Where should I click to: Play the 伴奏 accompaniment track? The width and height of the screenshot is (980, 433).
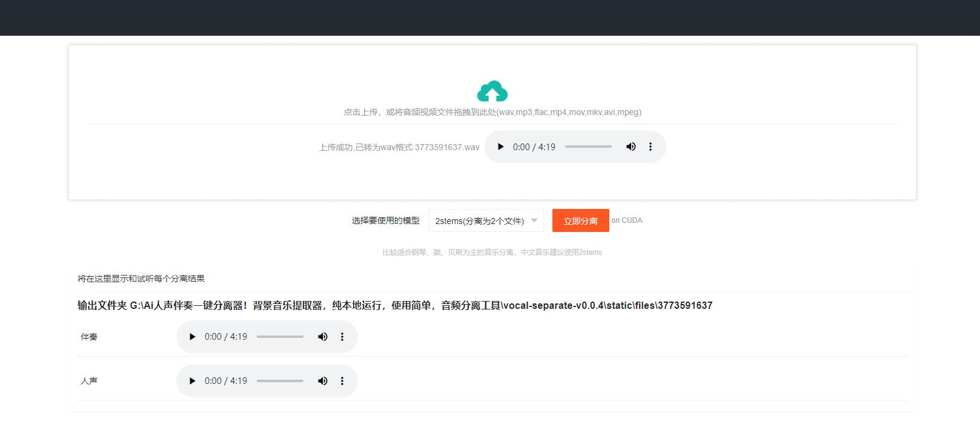click(192, 337)
